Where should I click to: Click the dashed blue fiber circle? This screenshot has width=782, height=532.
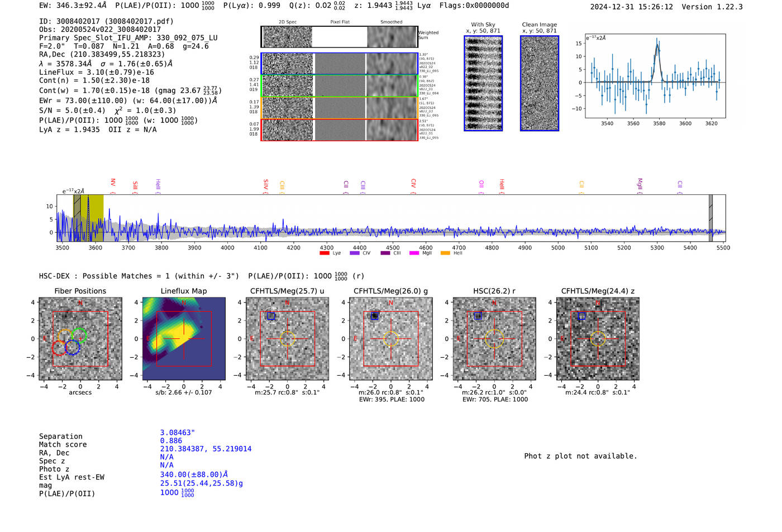tap(73, 347)
